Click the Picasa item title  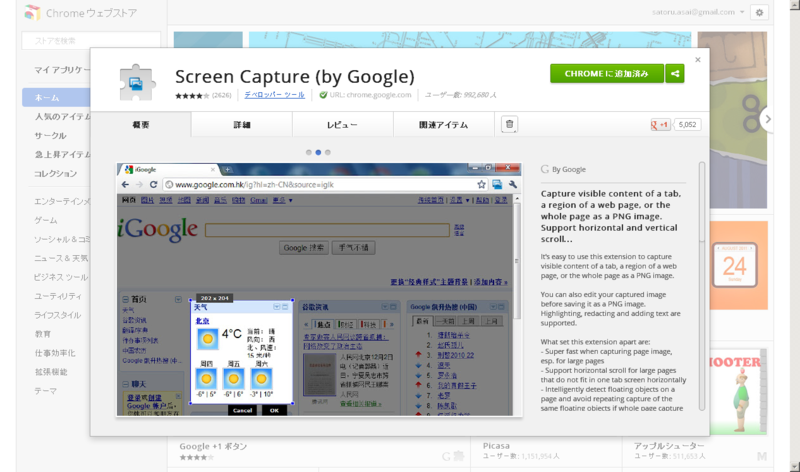pyautogui.click(x=496, y=445)
